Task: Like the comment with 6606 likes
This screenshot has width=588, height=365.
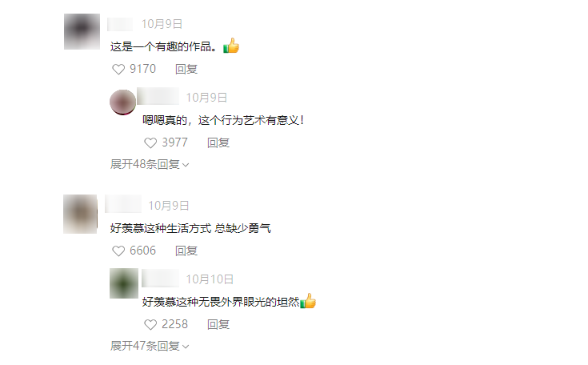Action: pos(118,251)
